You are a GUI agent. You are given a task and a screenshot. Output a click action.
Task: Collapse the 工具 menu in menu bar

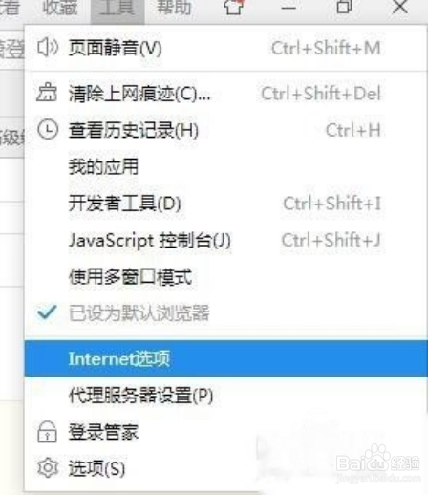pyautogui.click(x=117, y=10)
